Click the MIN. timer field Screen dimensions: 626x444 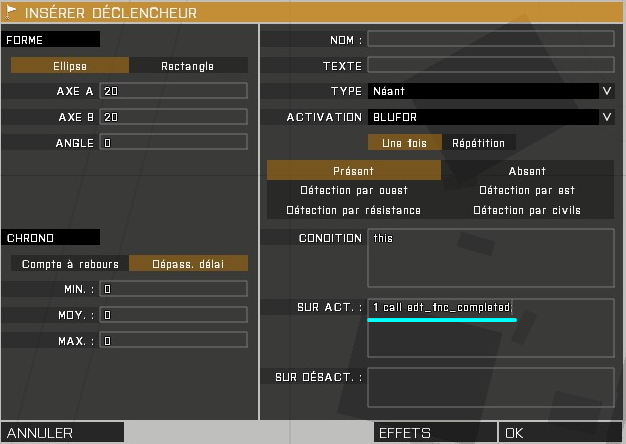coord(173,289)
